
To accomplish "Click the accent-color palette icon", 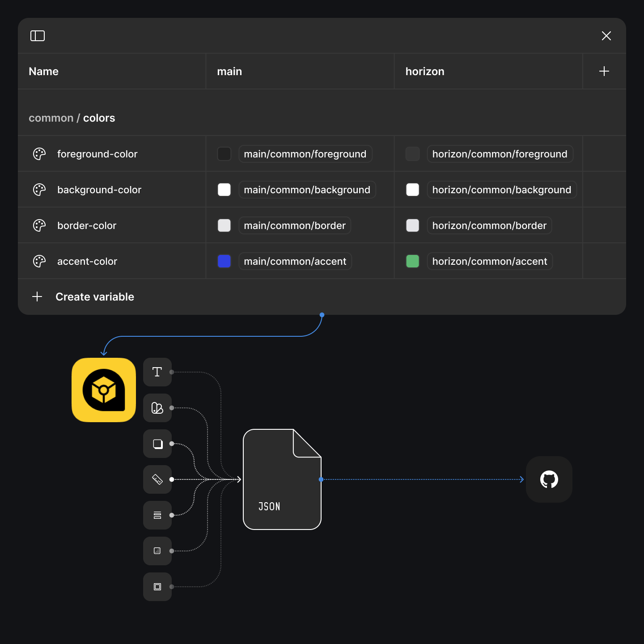I will tap(39, 261).
